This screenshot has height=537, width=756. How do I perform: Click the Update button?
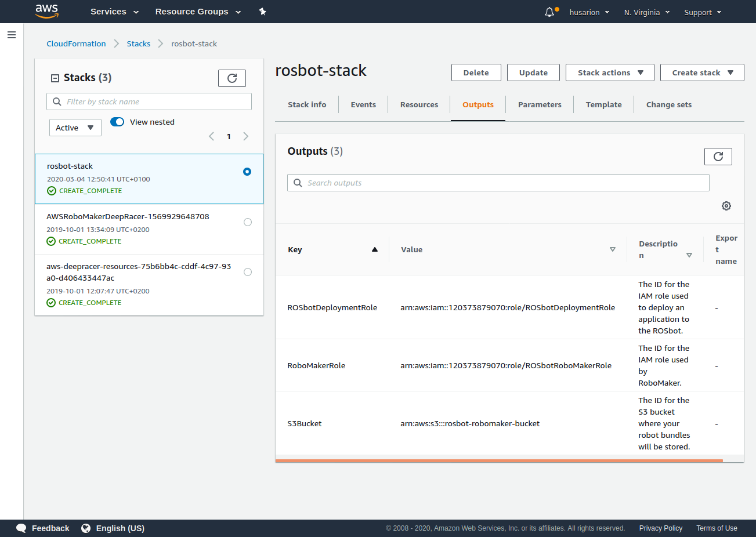coord(533,72)
